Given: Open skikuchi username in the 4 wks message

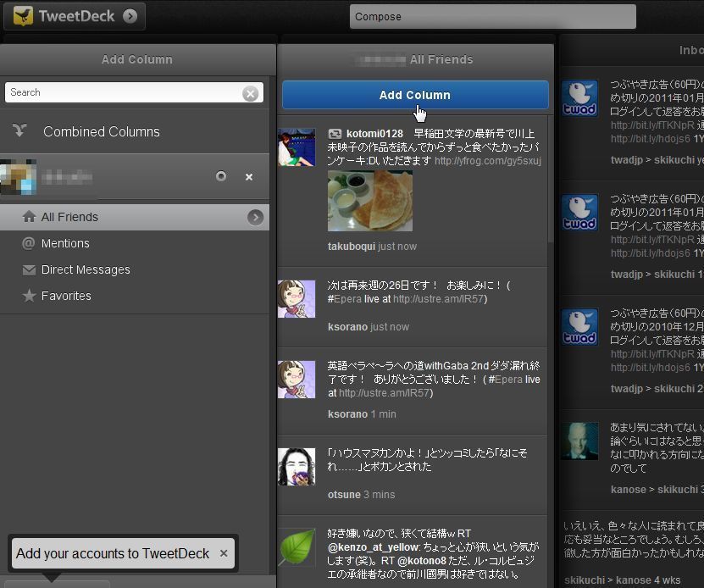Looking at the screenshot, I should coord(584,580).
